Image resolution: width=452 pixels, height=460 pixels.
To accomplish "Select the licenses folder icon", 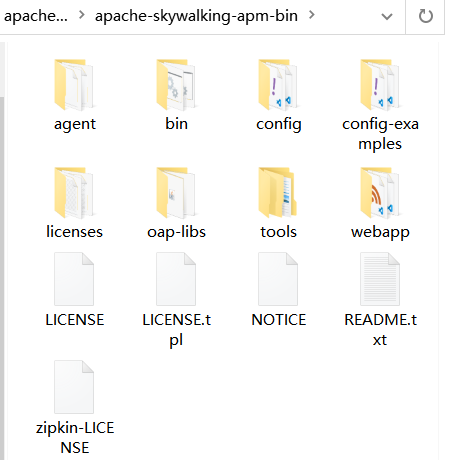I will pos(74,193).
